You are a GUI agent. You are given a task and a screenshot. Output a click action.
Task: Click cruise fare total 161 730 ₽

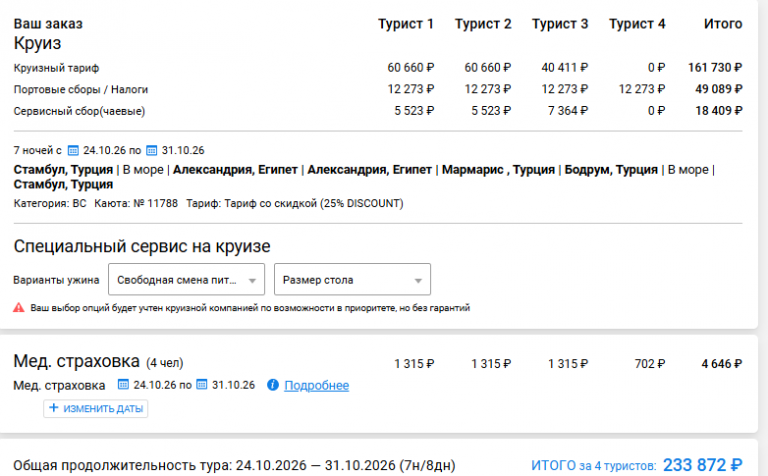715,68
